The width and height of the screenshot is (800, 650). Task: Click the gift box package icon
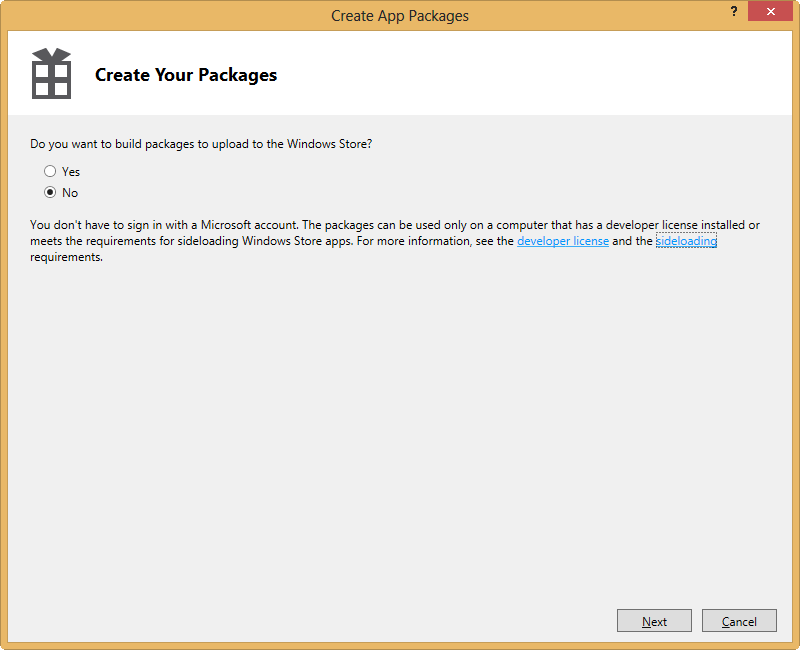tap(51, 75)
